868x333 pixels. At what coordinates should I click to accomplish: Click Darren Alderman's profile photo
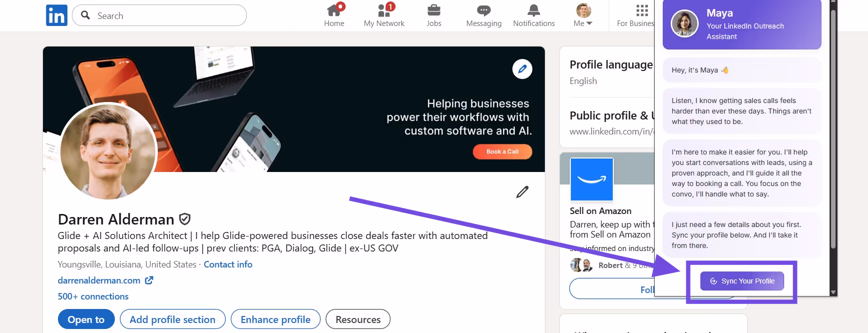(108, 151)
